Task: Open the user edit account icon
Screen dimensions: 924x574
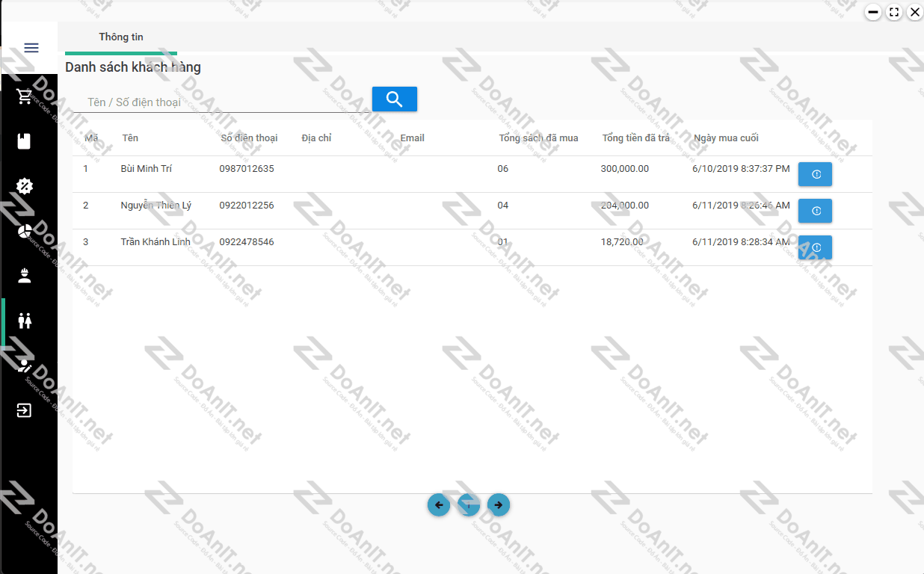Action: pyautogui.click(x=25, y=365)
